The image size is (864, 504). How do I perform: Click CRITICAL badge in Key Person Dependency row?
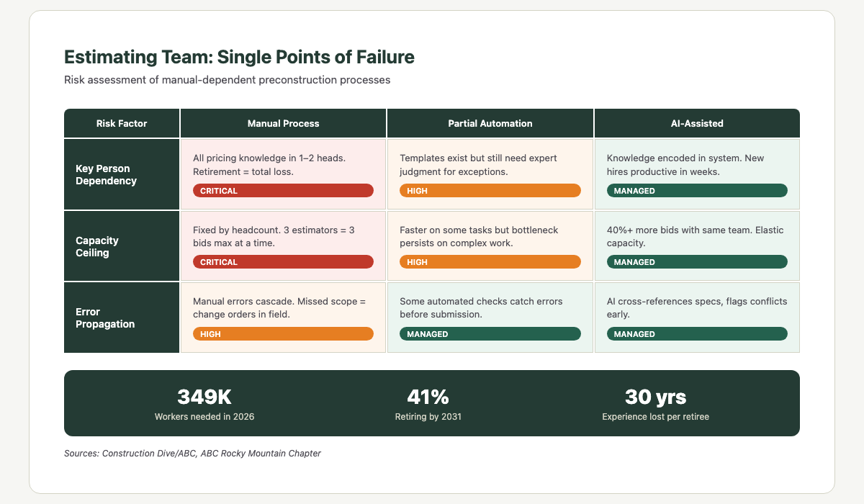283,191
